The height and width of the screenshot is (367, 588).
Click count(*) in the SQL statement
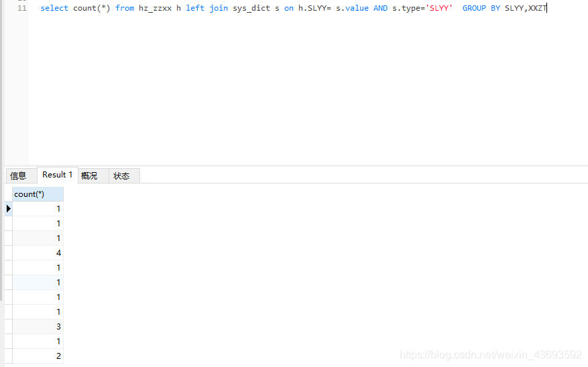point(91,8)
